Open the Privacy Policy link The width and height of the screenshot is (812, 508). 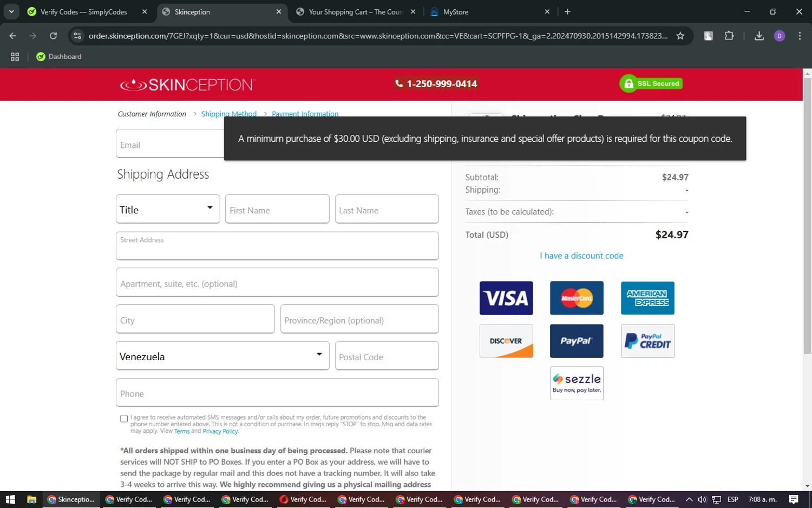pyautogui.click(x=220, y=432)
